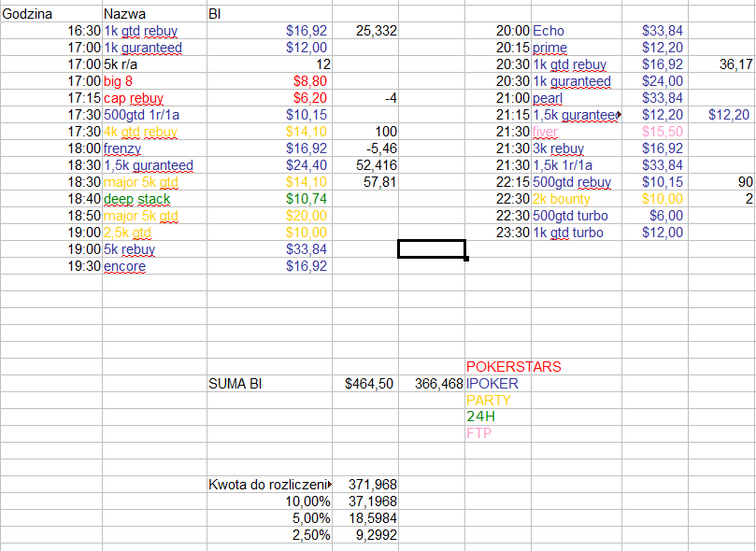
Task: Click the '500gtd turbo' cell
Action: coord(577,216)
